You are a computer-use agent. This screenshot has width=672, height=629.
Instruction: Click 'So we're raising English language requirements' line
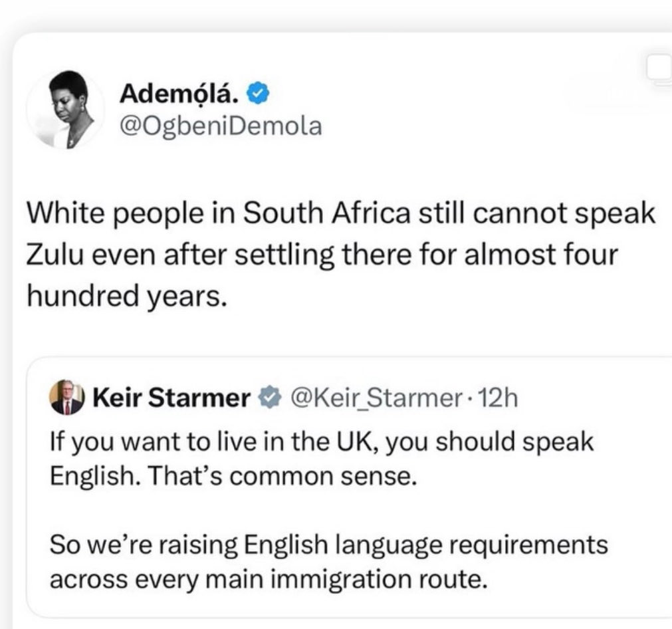pos(328,545)
